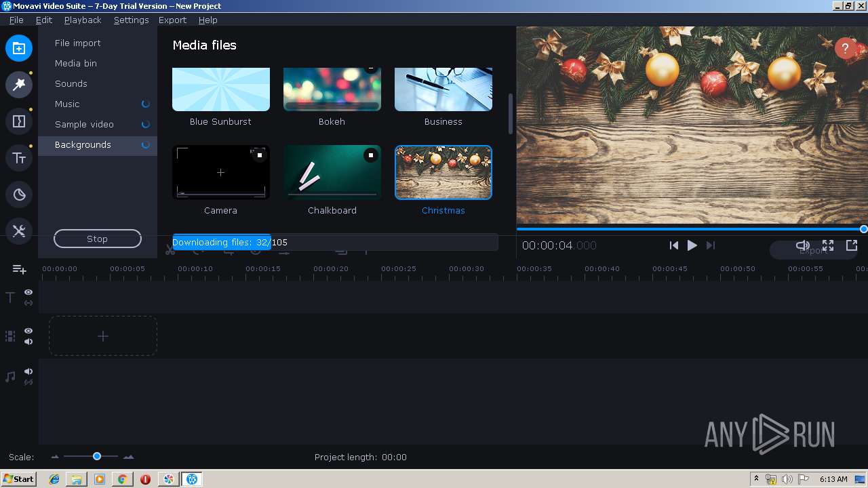Screen dimensions: 868x488
Task: Play the preview video
Action: click(692, 245)
